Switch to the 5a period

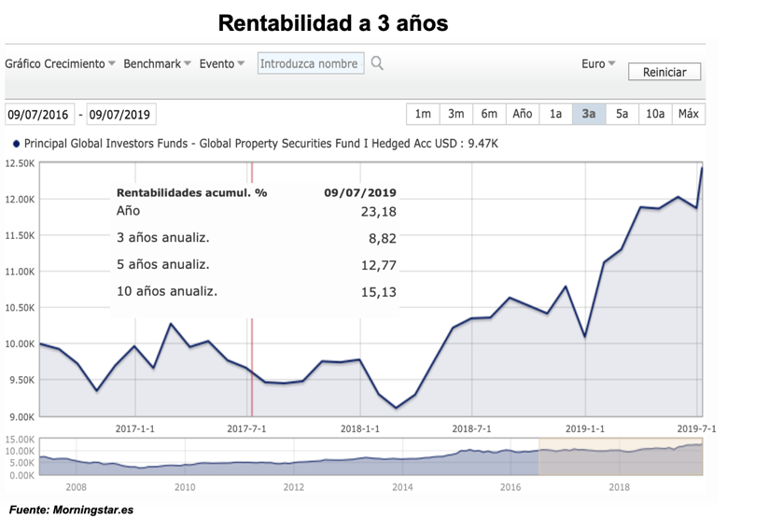coord(622,114)
